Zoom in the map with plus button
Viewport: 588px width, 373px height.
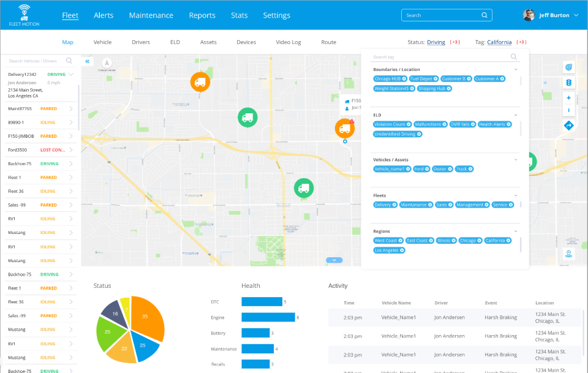[x=568, y=98]
